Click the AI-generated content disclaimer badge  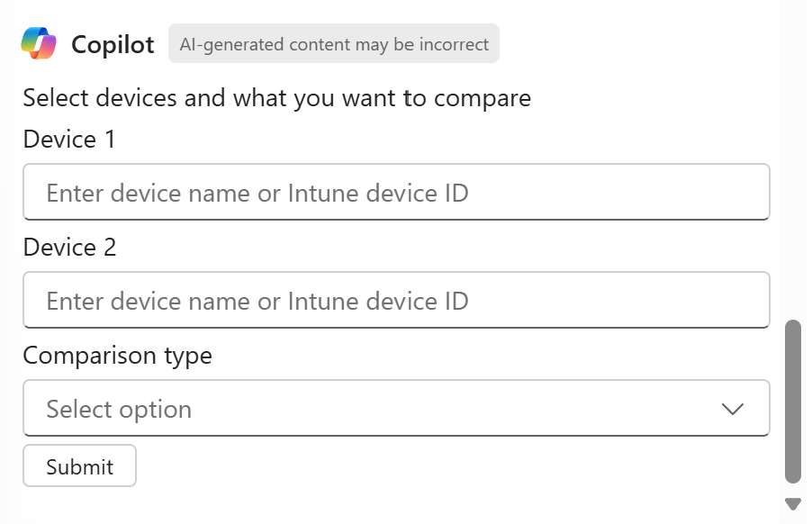point(334,43)
